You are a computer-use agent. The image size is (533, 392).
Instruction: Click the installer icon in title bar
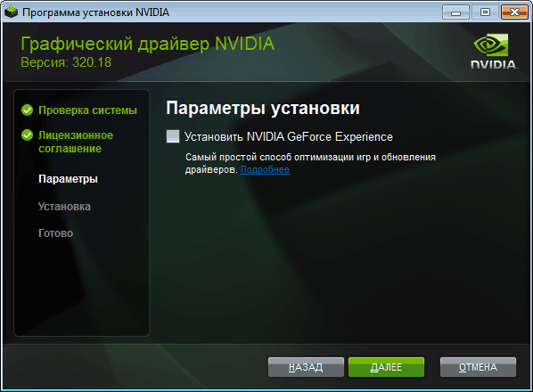point(11,12)
